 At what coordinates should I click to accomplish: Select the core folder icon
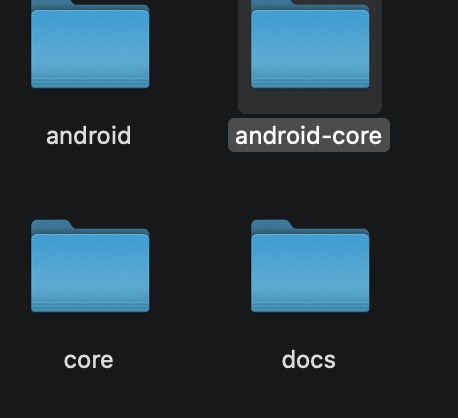(90, 266)
